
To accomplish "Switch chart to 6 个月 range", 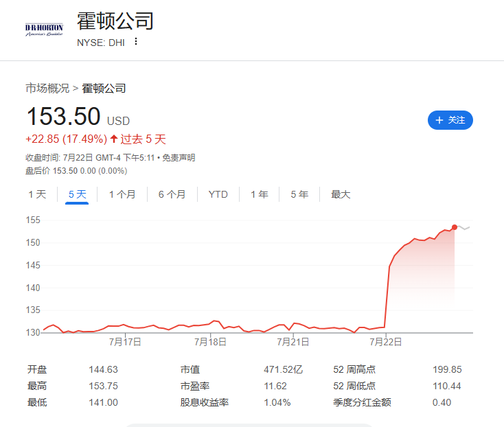I will [172, 194].
